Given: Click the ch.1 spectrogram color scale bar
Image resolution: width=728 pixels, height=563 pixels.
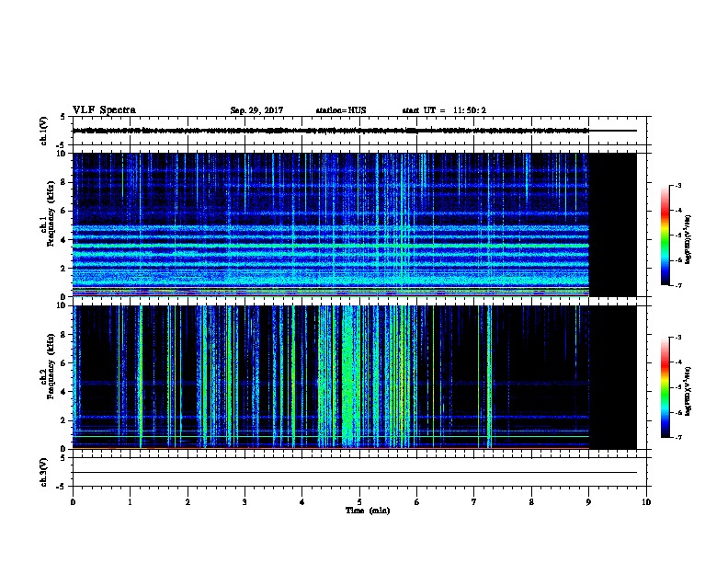Looking at the screenshot, I should click(665, 236).
